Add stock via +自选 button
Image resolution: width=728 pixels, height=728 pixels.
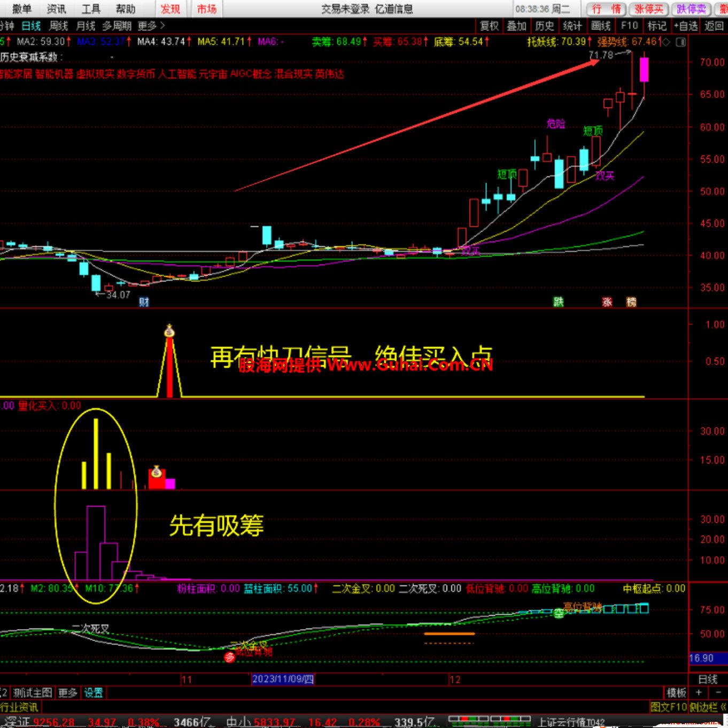coord(686,26)
